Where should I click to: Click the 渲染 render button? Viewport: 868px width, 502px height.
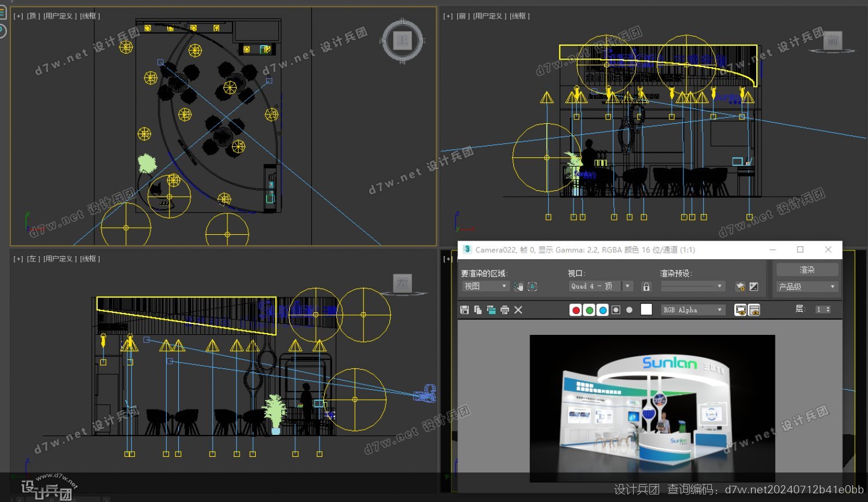(807, 270)
